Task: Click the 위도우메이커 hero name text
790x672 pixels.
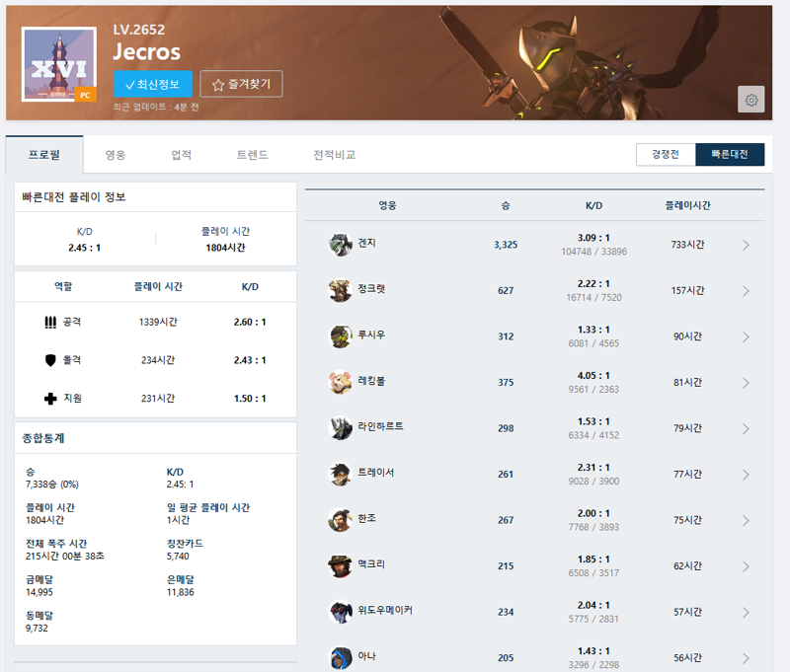Action: [x=385, y=610]
